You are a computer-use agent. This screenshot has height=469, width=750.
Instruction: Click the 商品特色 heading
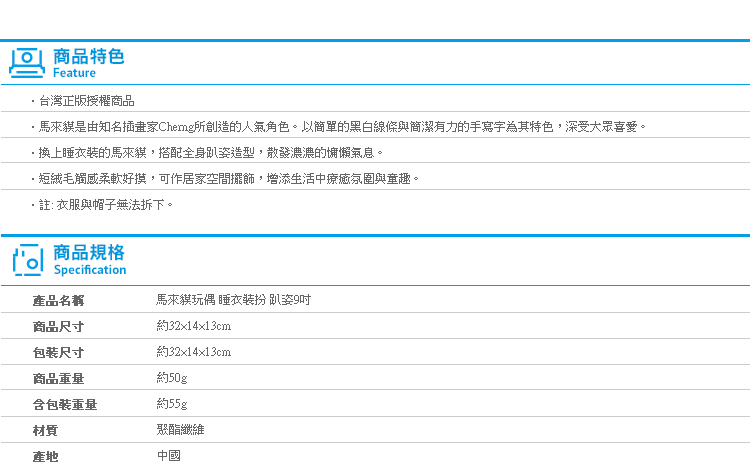[x=88, y=56]
